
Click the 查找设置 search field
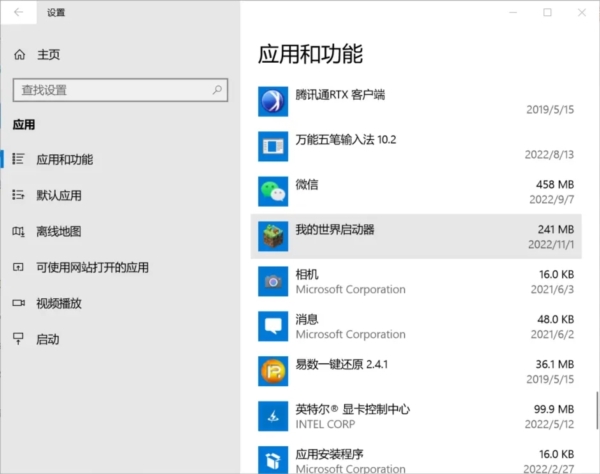(120, 90)
